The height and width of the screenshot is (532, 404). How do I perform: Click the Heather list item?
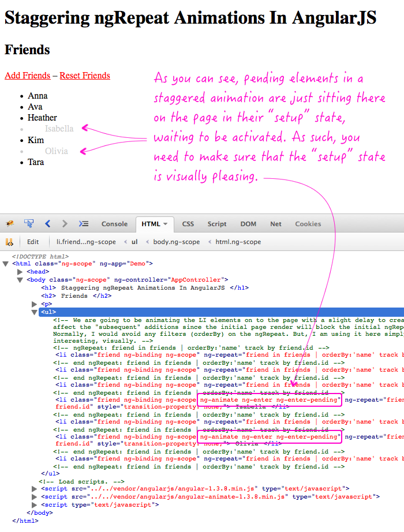tap(42, 117)
